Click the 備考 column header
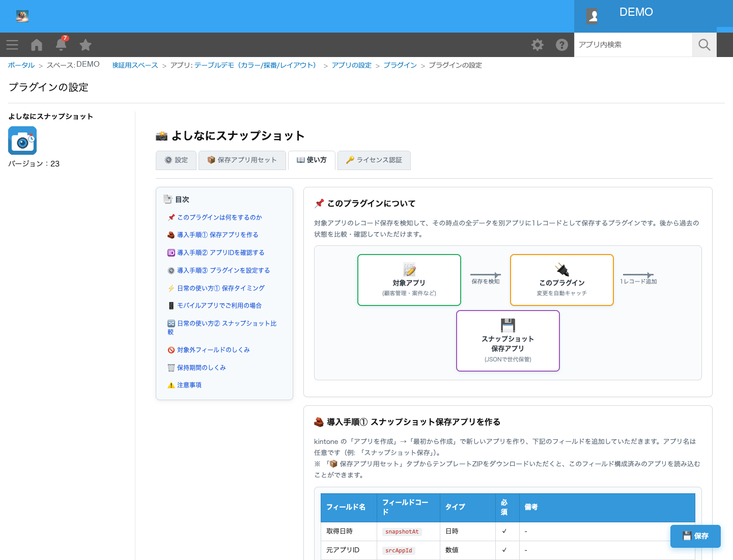733x560 pixels. [607, 507]
